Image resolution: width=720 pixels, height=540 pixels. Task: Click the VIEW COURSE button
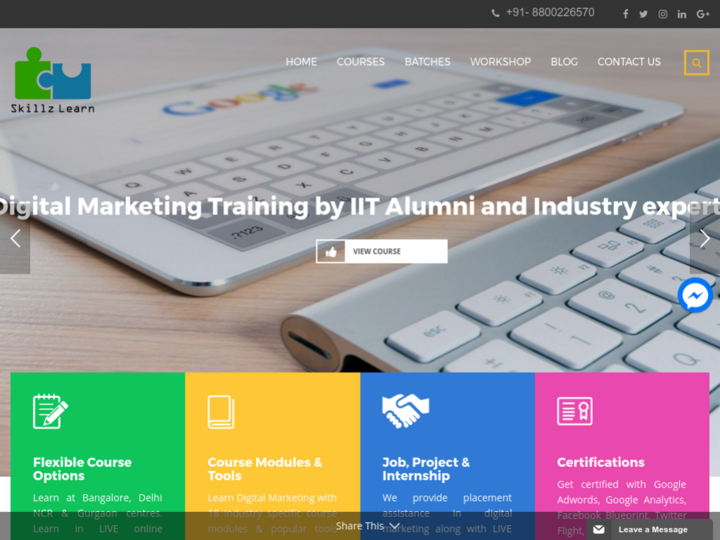(x=382, y=251)
